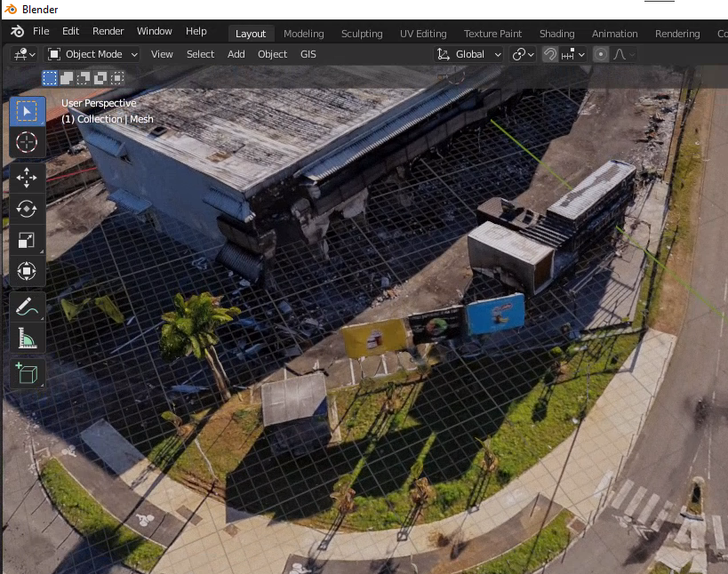Open the Object Mode dropdown

(93, 54)
